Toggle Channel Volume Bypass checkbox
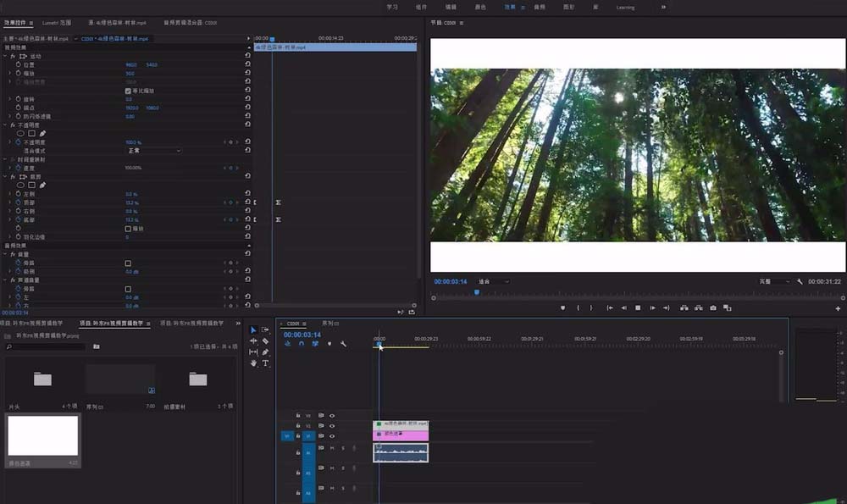The image size is (847, 504). (128, 289)
